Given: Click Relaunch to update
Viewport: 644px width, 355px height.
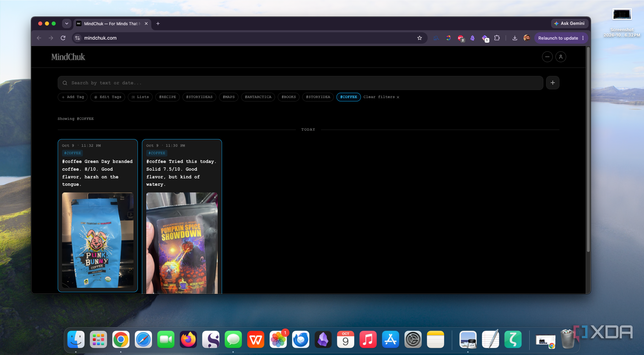Looking at the screenshot, I should click(561, 38).
